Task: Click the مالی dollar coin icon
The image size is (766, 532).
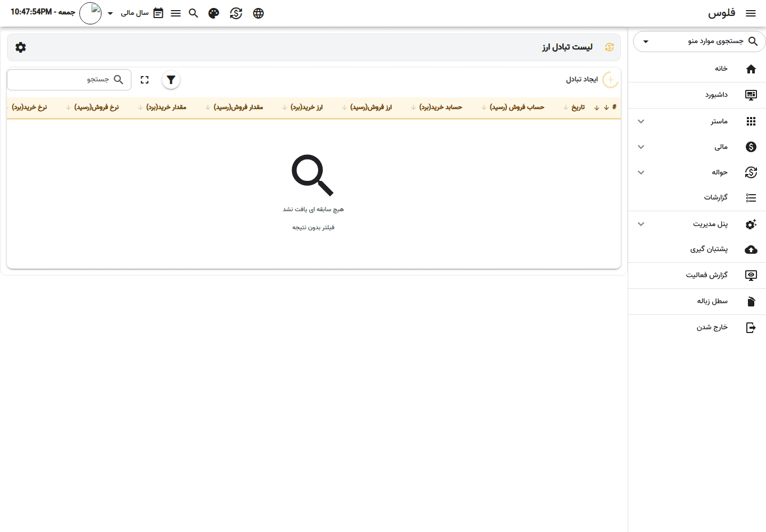Action: [x=751, y=147]
